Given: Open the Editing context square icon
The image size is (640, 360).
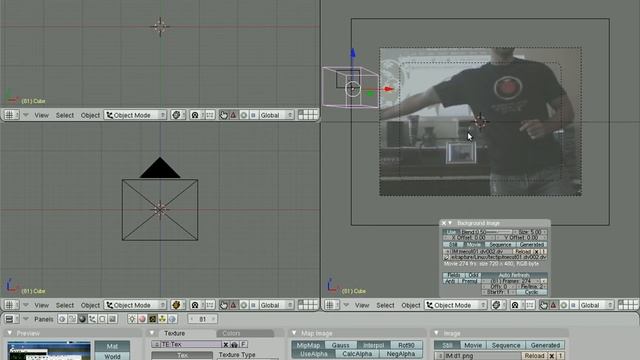Looking at the screenshot, I should point(102,319).
